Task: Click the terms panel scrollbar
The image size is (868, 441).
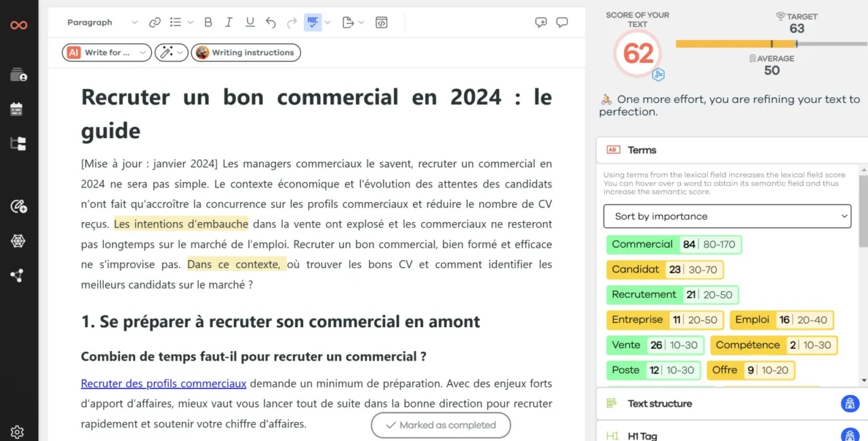Action: (x=863, y=211)
